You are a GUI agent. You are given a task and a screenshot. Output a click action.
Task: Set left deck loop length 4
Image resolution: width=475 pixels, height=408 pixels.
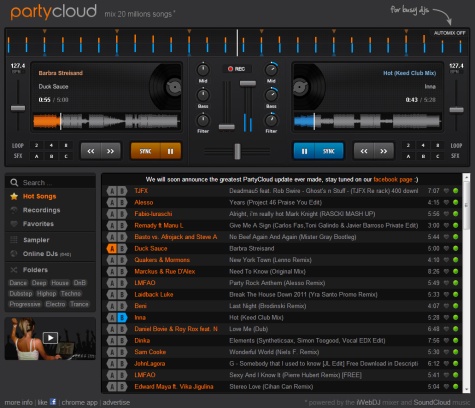point(51,145)
